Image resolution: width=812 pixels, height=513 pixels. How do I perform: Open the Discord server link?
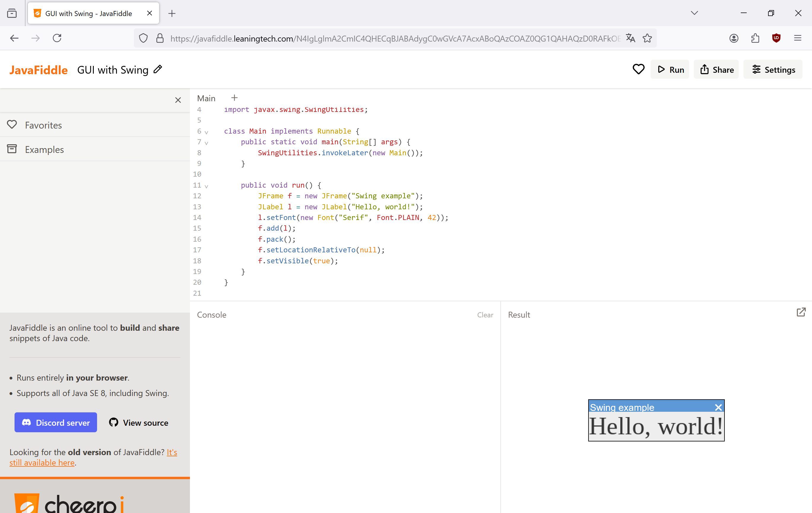pos(55,422)
